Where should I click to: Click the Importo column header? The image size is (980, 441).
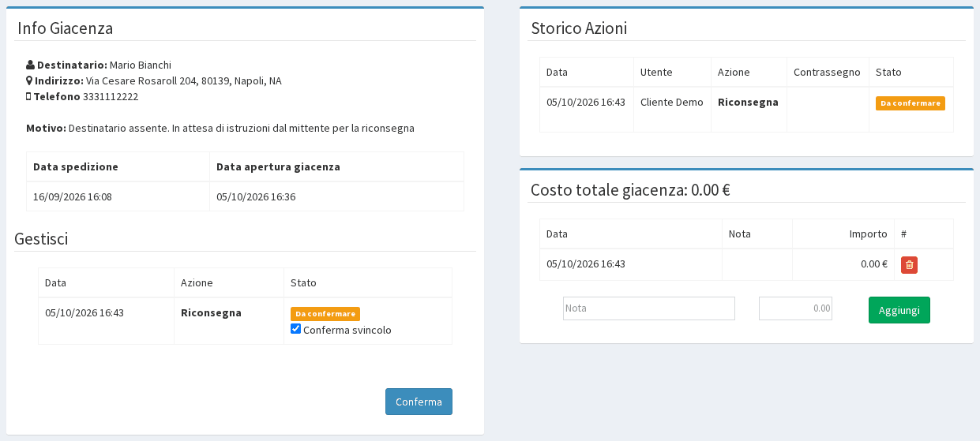[x=868, y=234]
